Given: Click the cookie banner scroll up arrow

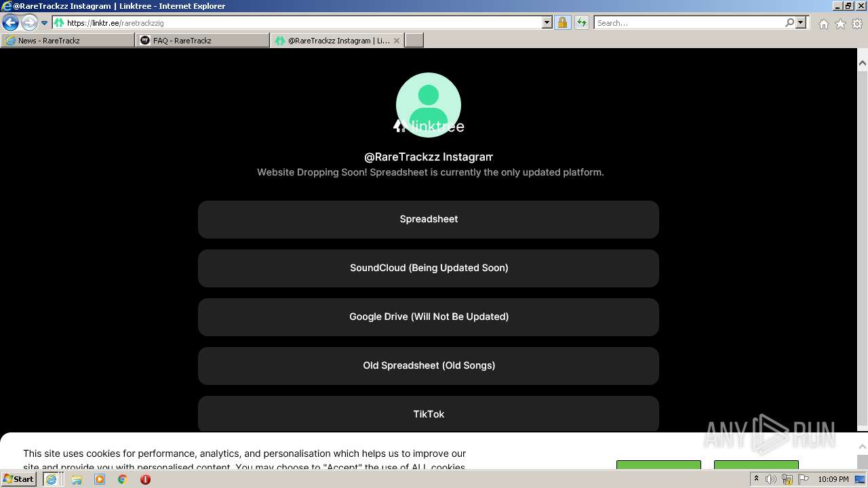Looking at the screenshot, I should (x=863, y=447).
